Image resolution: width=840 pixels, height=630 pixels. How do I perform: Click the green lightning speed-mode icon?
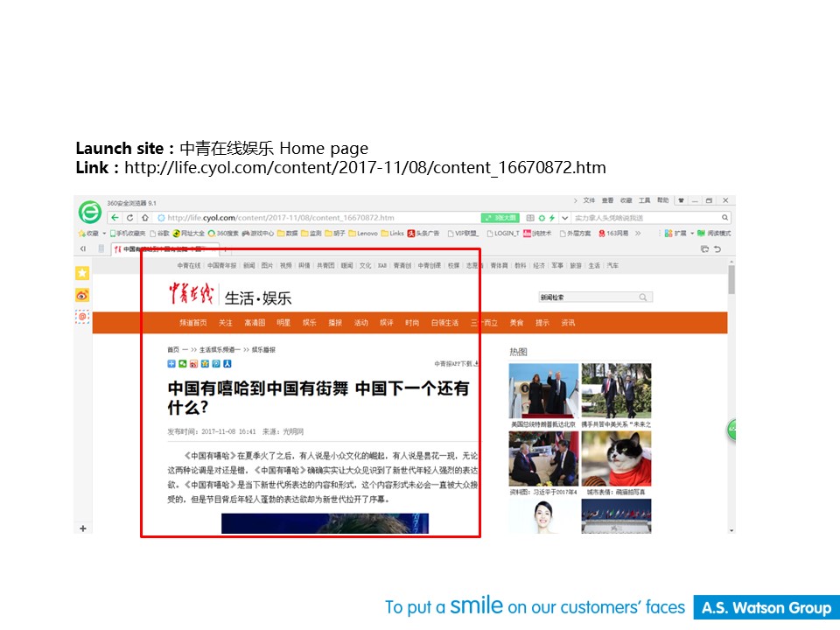(x=552, y=218)
